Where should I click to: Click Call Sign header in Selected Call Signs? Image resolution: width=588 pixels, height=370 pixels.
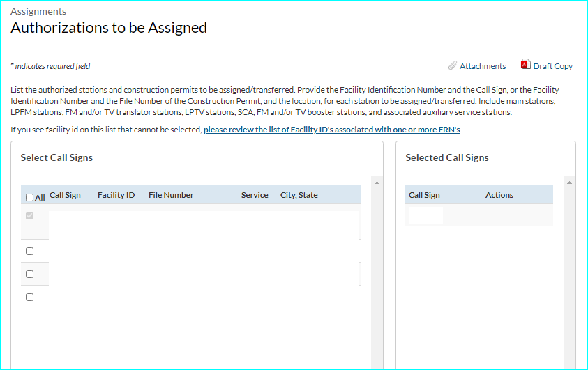424,195
